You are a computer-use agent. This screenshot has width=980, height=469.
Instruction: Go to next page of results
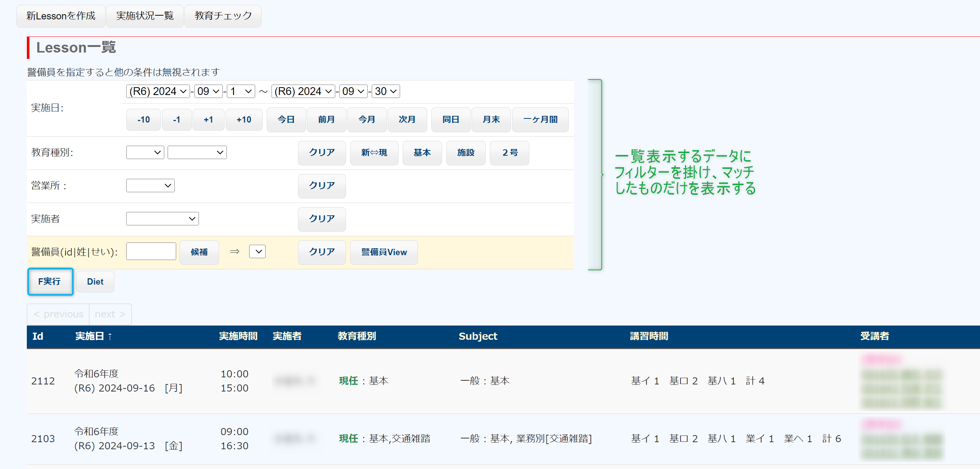coord(110,314)
